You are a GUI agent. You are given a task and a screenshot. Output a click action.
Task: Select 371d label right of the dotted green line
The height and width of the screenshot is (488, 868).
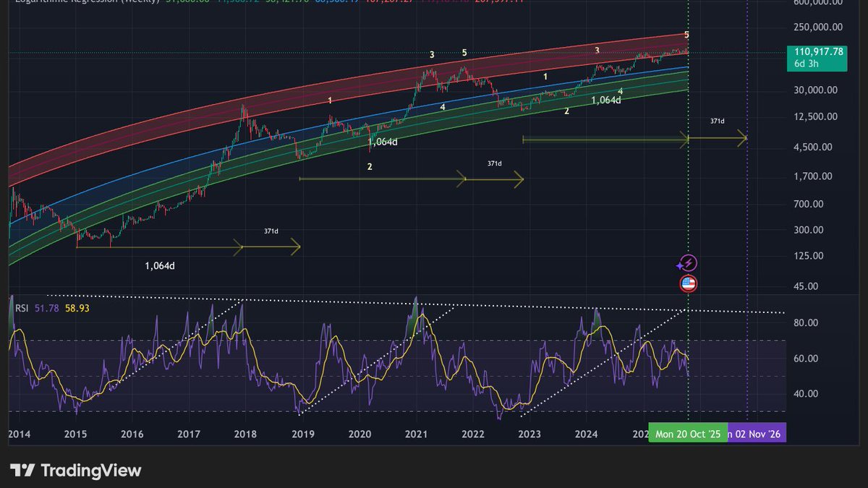(717, 121)
